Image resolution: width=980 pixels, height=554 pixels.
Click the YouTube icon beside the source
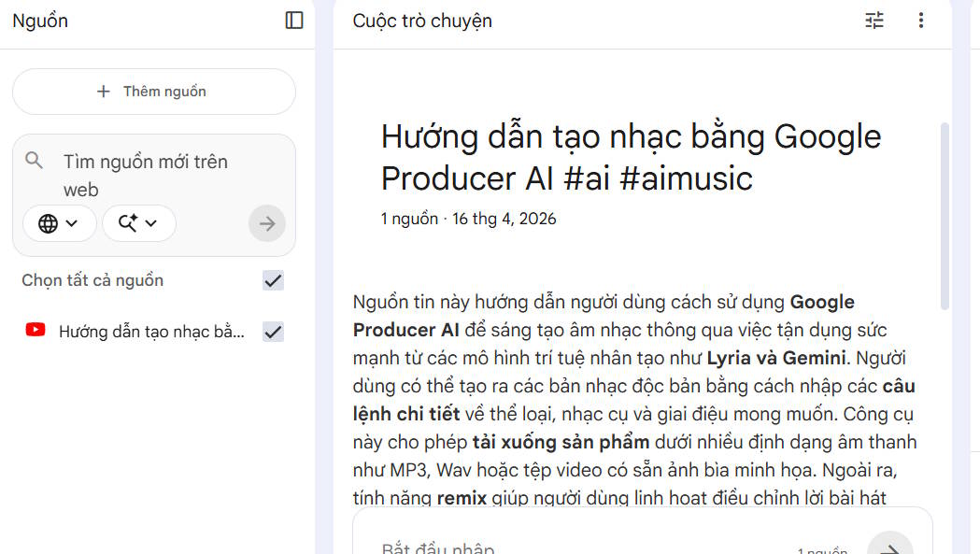pyautogui.click(x=35, y=331)
